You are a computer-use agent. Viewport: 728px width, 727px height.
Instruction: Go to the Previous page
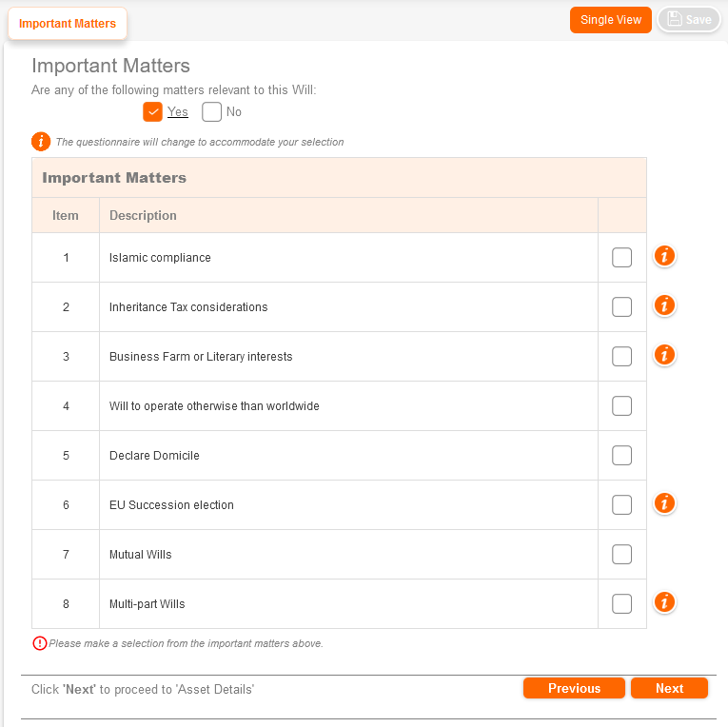pyautogui.click(x=574, y=688)
